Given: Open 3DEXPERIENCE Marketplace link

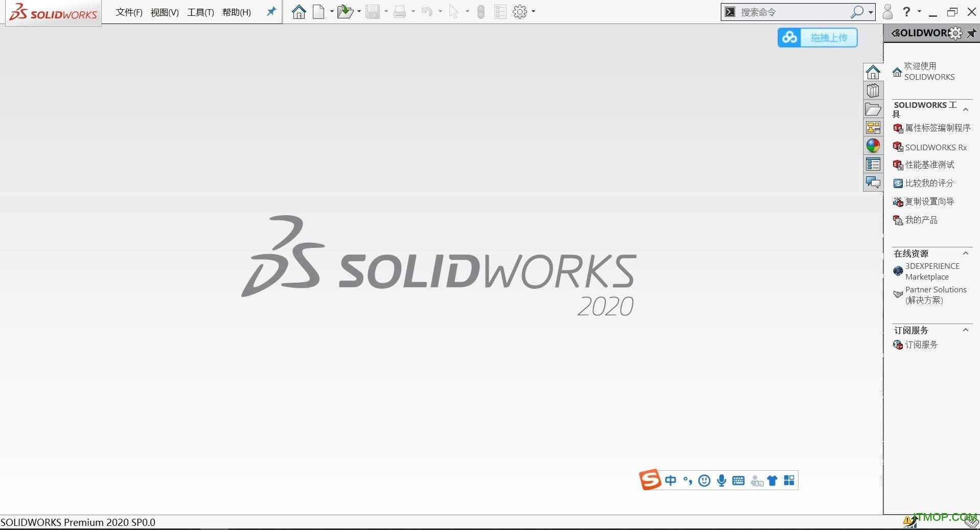Looking at the screenshot, I should click(926, 271).
